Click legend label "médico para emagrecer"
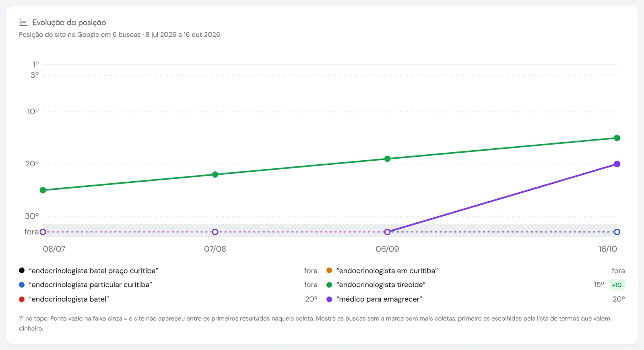The image size is (644, 350). coord(379,299)
